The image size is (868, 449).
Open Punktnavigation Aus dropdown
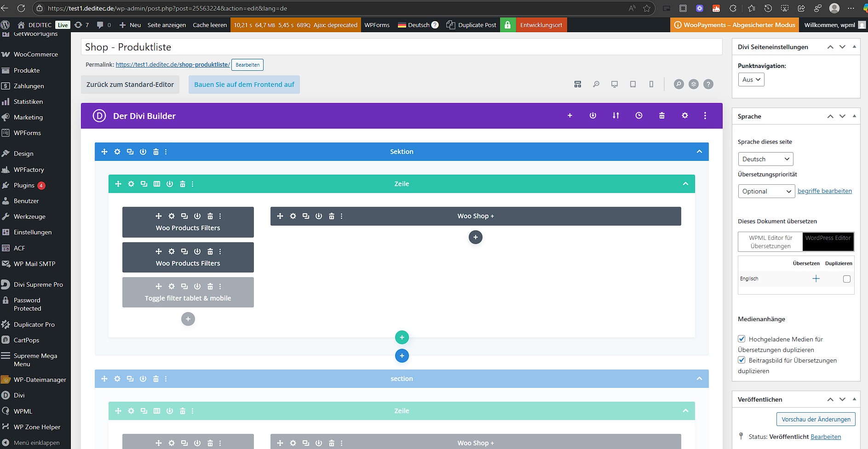[x=751, y=80]
